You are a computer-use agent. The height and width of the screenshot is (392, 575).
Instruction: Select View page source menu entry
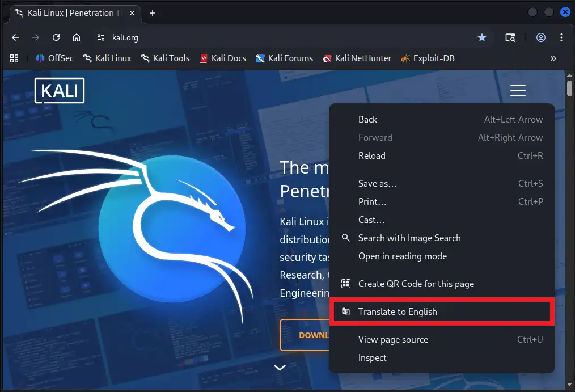tap(393, 340)
